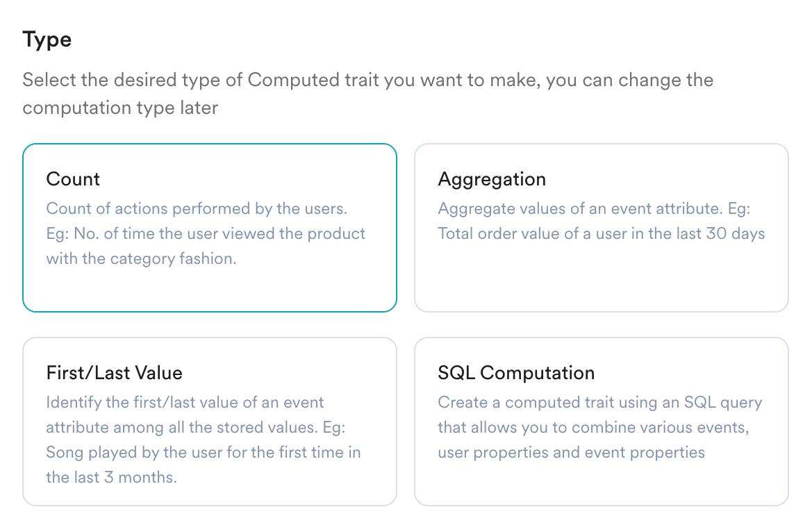The width and height of the screenshot is (803, 532).
Task: Click the First/Last Value description about song played
Action: tap(204, 440)
